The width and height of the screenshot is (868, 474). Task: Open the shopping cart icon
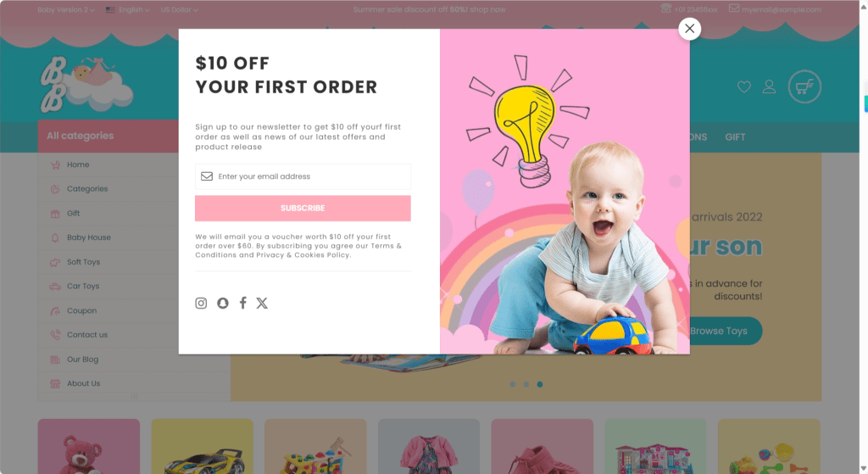pos(804,86)
